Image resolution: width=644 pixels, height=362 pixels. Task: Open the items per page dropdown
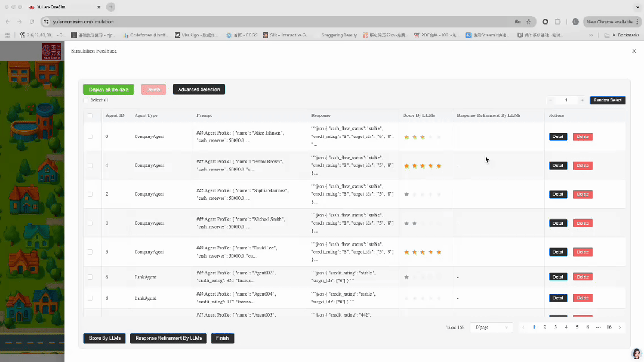pyautogui.click(x=491, y=327)
